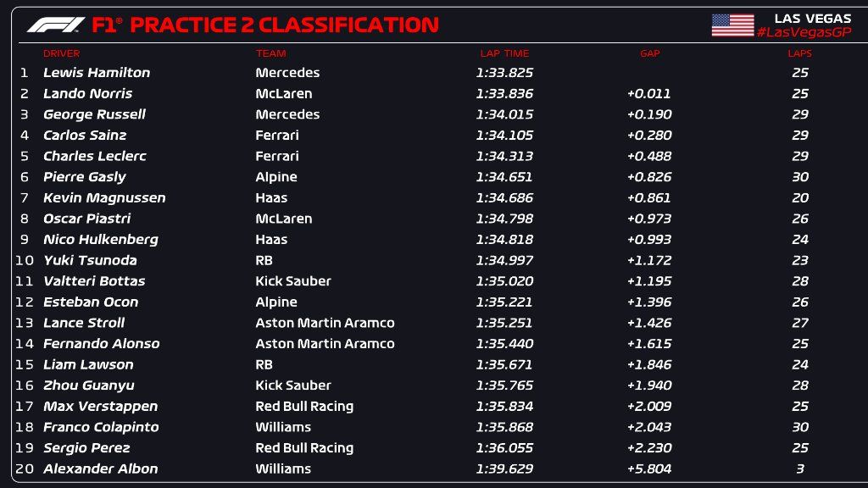868x488 pixels.
Task: Click the Red Bull Racing team for Perez
Action: (x=304, y=448)
